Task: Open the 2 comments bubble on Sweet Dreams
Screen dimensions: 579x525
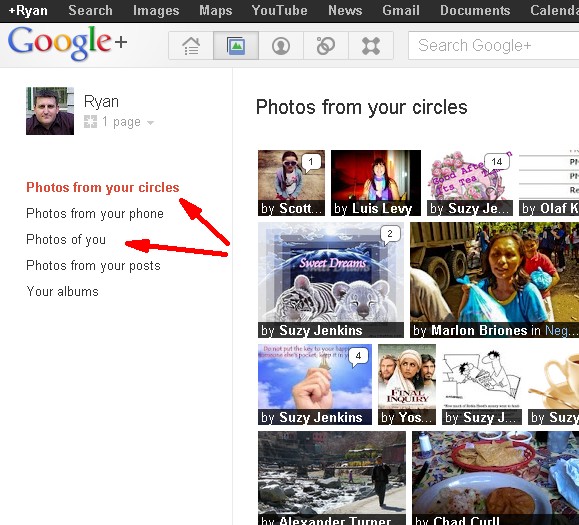Action: [390, 234]
